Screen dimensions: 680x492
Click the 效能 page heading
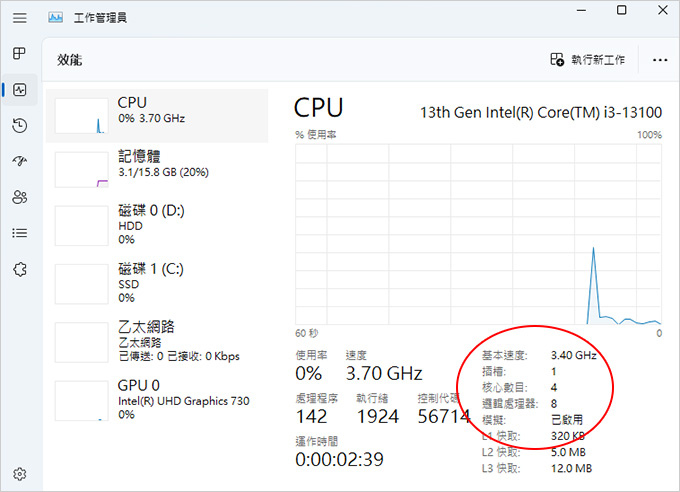[69, 60]
